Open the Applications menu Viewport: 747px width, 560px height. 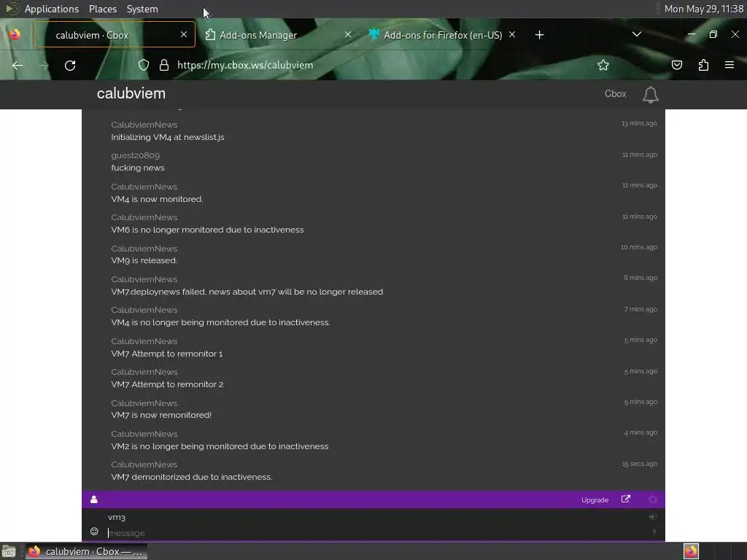(52, 9)
